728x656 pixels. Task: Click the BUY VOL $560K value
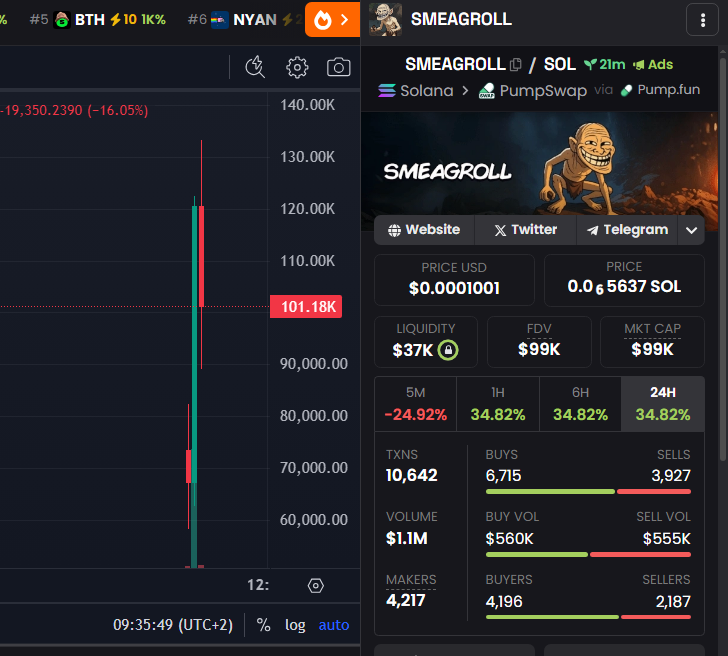[x=509, y=539]
